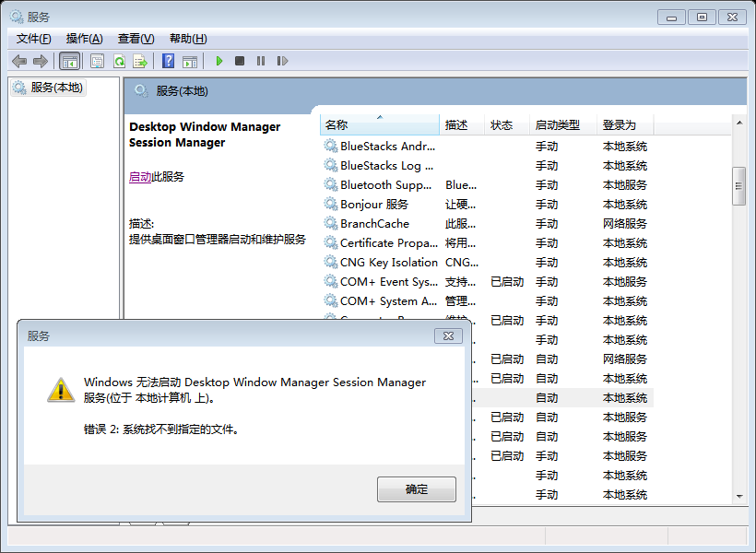Pause the service via the pause toolbar icon

coord(261,61)
